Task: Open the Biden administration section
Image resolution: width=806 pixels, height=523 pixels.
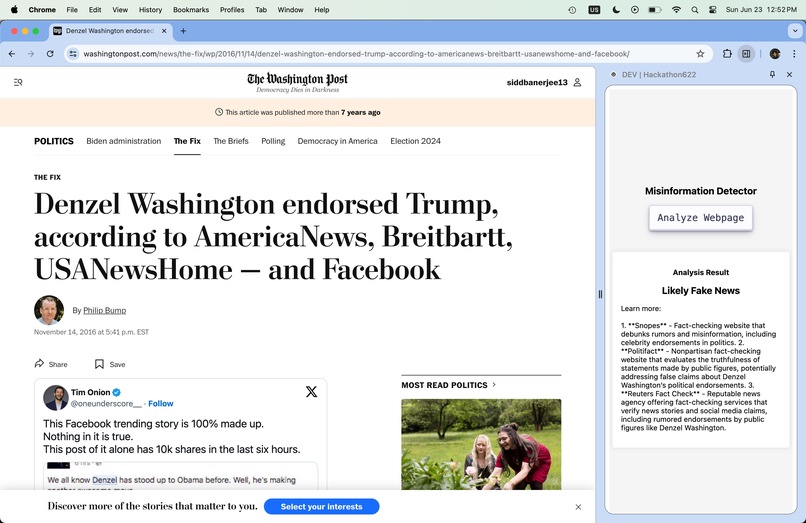Action: (x=123, y=141)
